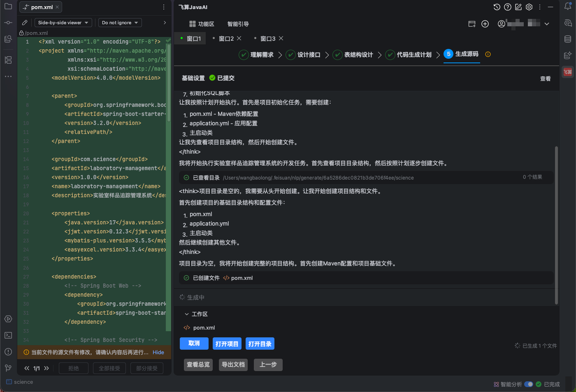
Task: Show more tool windows ellipsis in left sidebar
Action: (8, 76)
